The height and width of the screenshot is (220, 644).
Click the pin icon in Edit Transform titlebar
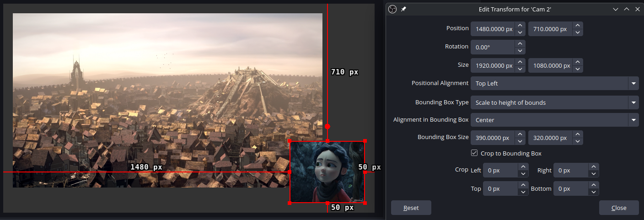coord(403,9)
